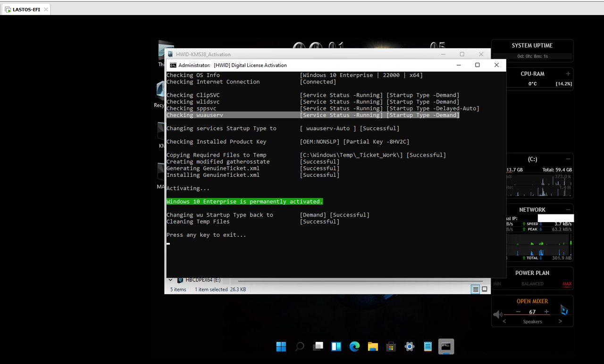This screenshot has height=364, width=604.
Task: Click 'Checking Installed Product Key' line
Action: tap(216, 142)
